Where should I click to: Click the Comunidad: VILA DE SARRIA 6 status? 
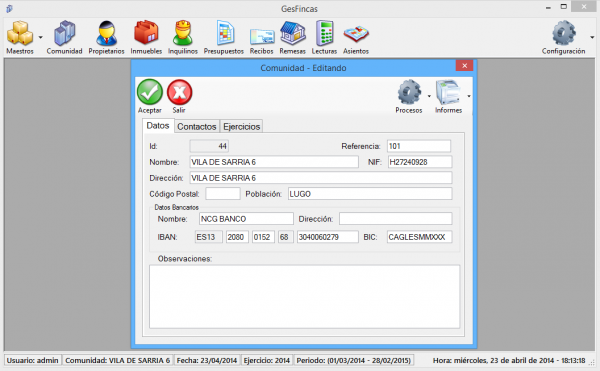point(117,360)
